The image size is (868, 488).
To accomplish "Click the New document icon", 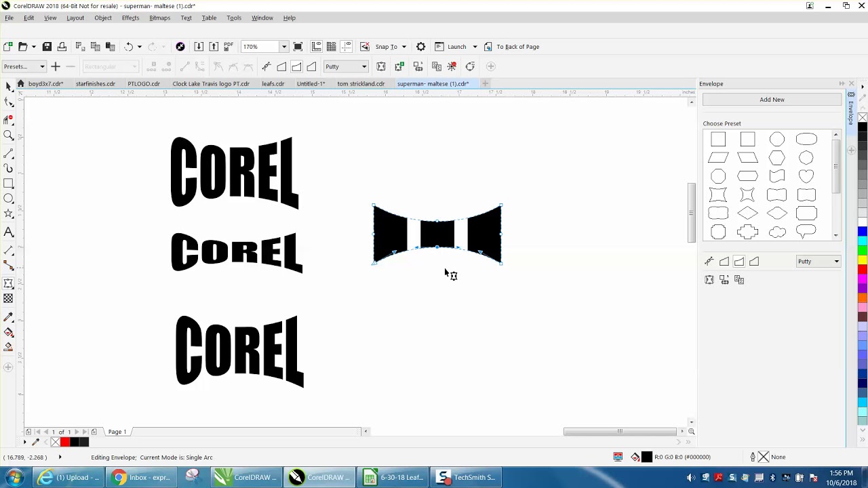I will click(x=7, y=47).
